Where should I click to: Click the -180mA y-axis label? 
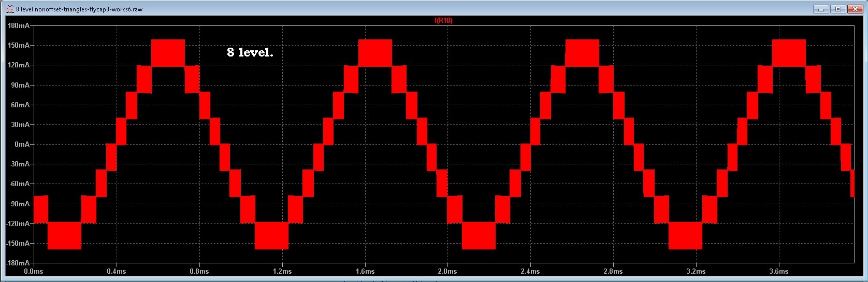(x=18, y=263)
